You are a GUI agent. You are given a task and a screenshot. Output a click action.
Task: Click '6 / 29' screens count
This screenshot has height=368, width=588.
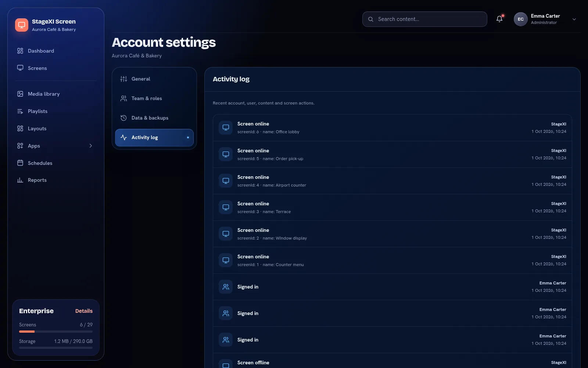(x=86, y=325)
